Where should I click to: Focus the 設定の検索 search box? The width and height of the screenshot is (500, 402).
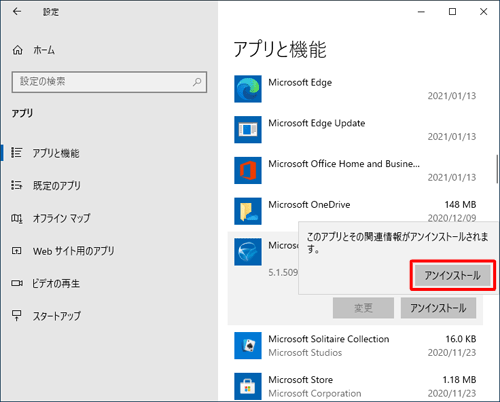point(109,82)
